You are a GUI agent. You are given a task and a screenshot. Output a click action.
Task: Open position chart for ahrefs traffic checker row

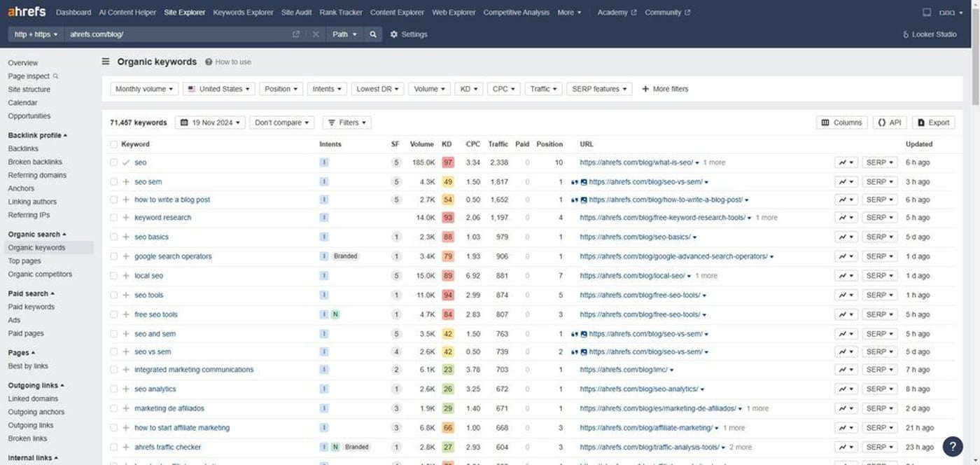click(846, 447)
